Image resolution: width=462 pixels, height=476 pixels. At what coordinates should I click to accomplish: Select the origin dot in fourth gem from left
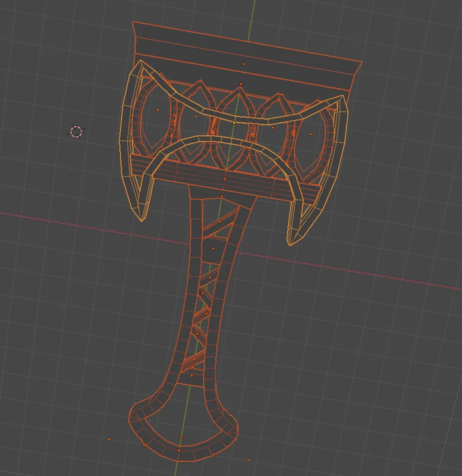tap(272, 127)
